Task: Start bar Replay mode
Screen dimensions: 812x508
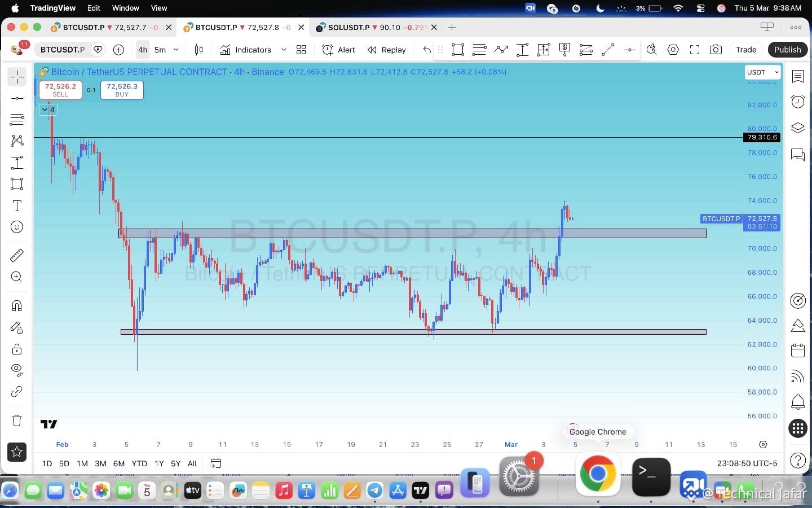Action: pyautogui.click(x=387, y=50)
